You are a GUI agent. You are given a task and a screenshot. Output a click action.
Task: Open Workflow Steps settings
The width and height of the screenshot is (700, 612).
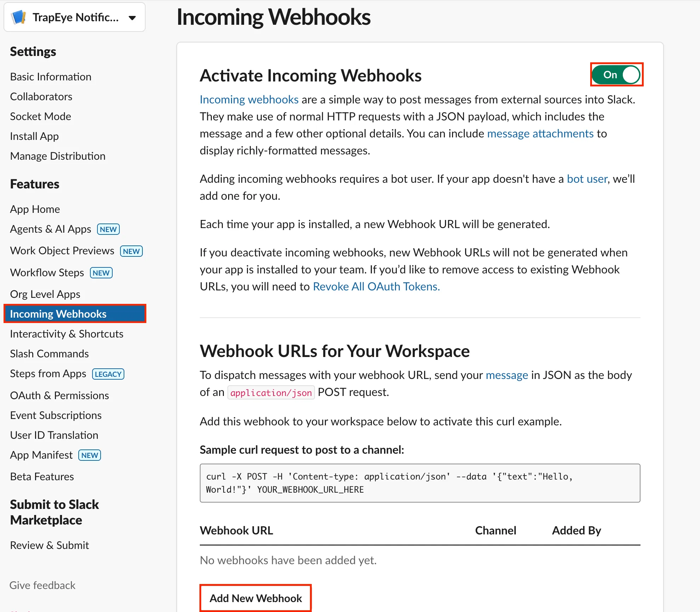click(46, 272)
